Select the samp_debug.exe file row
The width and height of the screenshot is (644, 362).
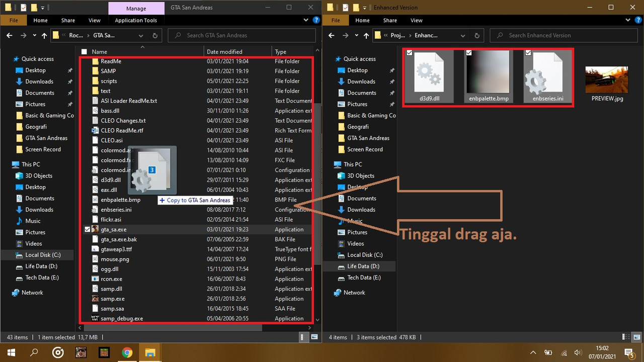point(197,319)
